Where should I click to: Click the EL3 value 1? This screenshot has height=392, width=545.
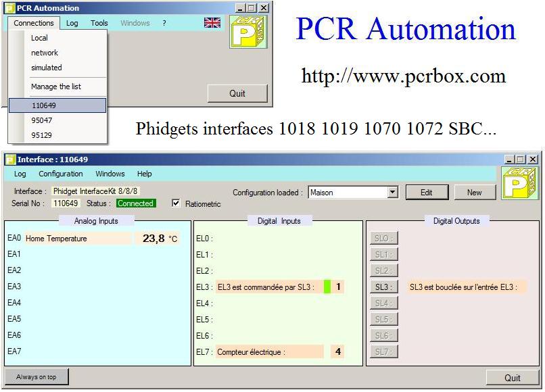(338, 287)
